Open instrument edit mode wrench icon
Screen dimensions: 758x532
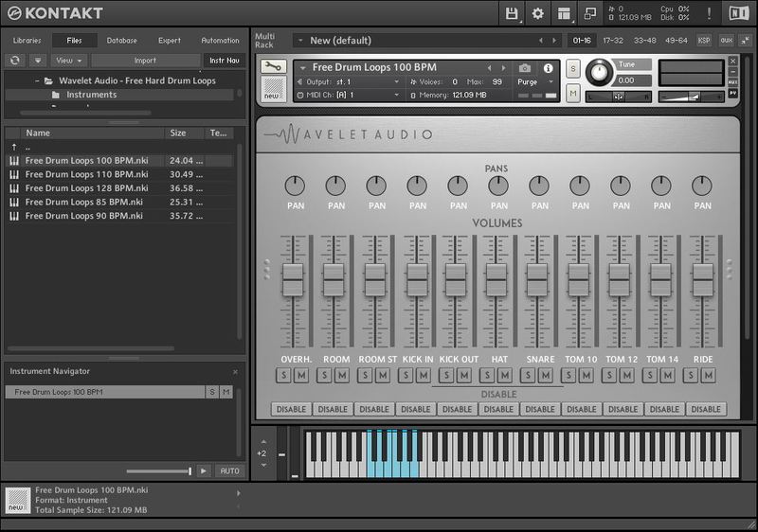coord(273,67)
